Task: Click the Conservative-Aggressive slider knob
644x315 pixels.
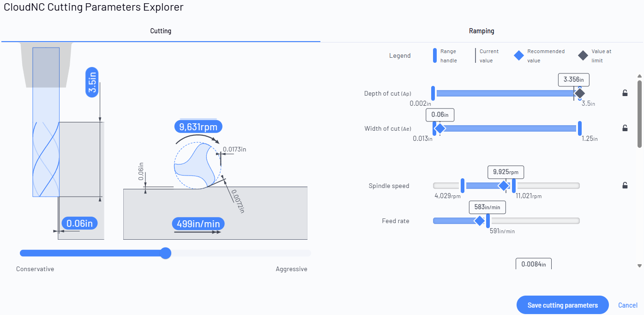Action: click(165, 253)
